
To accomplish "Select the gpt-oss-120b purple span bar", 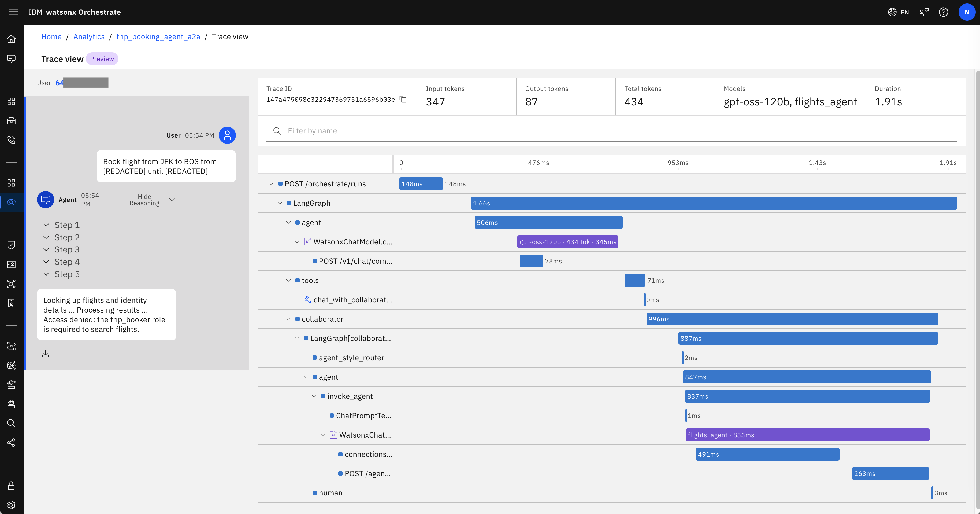I will (x=568, y=242).
